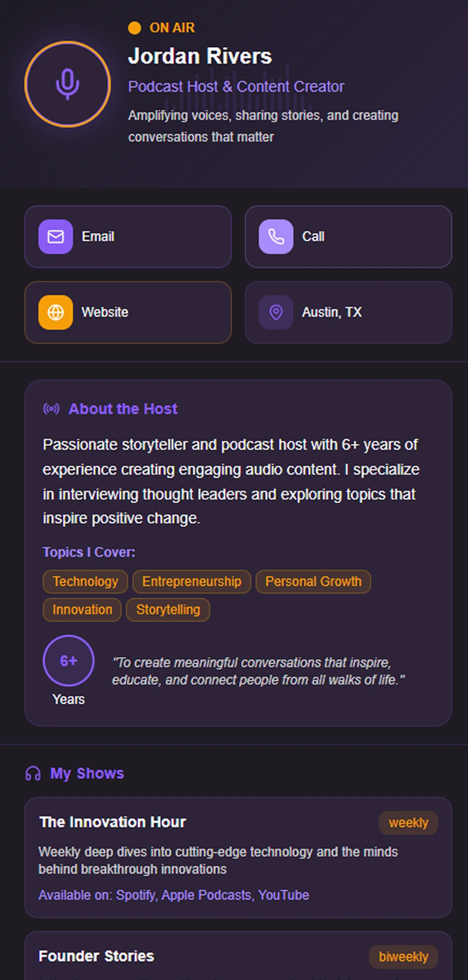Viewport: 468px width, 980px height.
Task: Open the Website link card
Action: pyautogui.click(x=128, y=312)
